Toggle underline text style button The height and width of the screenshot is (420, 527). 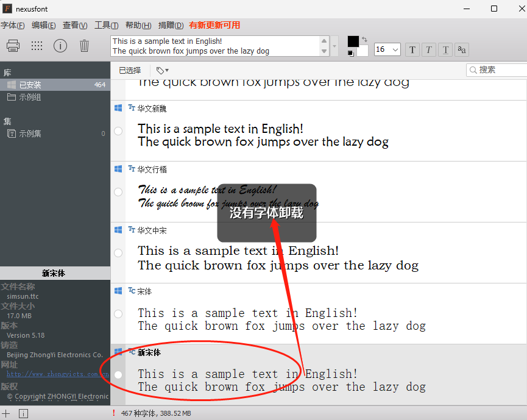coord(445,49)
